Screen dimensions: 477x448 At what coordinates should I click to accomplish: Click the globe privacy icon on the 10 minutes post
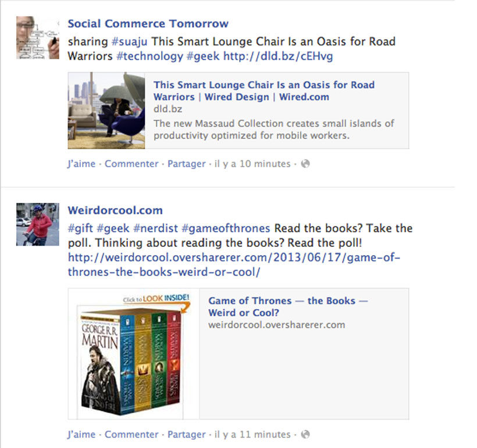[x=305, y=164]
